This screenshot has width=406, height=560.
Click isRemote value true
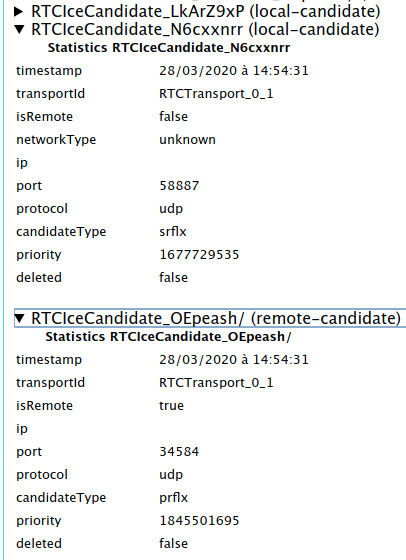(171, 406)
